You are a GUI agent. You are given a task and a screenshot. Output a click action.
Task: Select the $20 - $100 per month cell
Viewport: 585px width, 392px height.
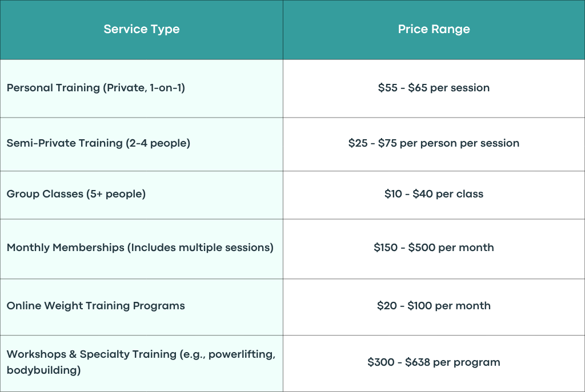(x=434, y=307)
